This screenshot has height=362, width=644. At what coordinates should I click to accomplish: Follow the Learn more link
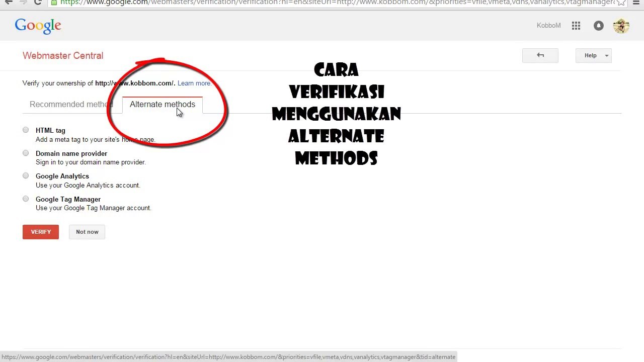pyautogui.click(x=194, y=83)
